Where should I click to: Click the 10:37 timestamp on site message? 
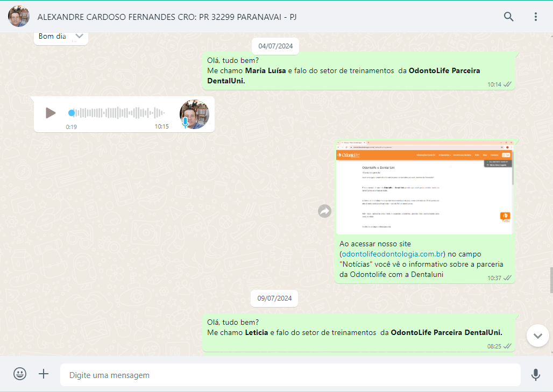point(494,278)
